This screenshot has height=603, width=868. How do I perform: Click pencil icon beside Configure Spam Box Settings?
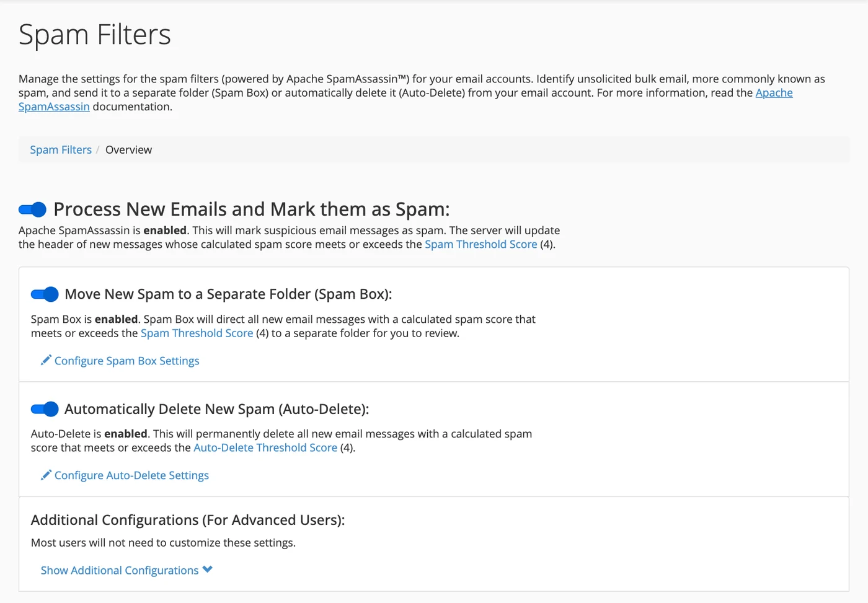[46, 360]
